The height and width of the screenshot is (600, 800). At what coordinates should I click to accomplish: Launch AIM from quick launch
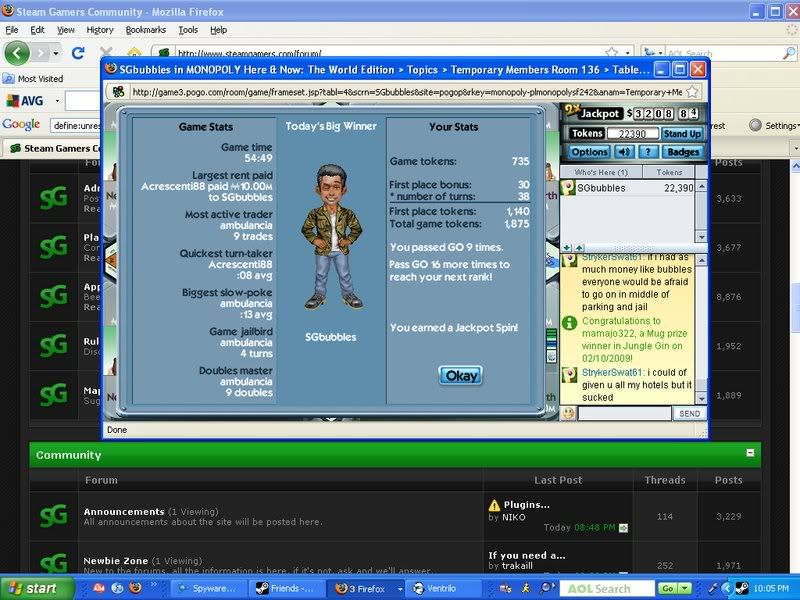(x=99, y=588)
